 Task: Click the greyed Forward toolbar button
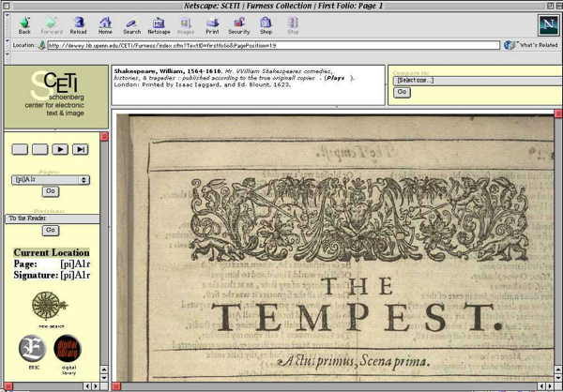click(52, 25)
